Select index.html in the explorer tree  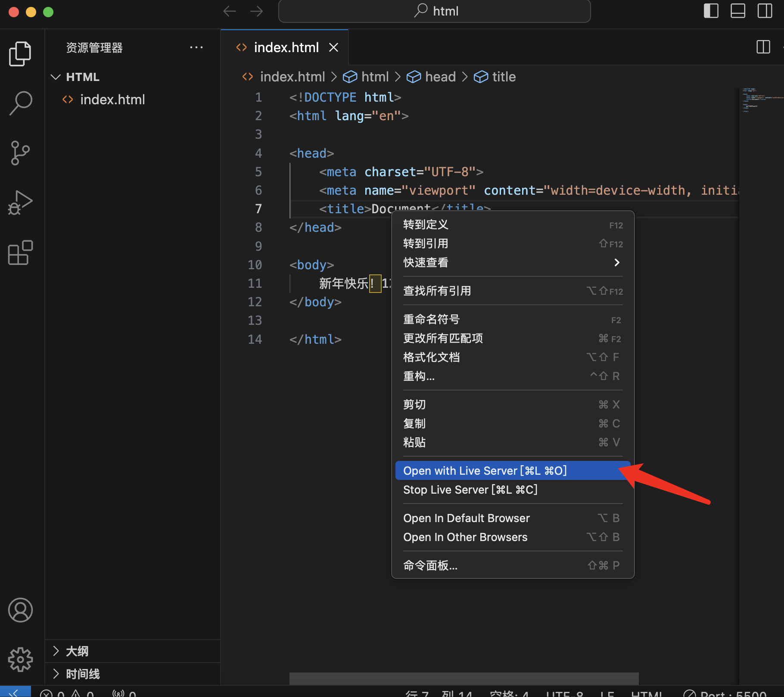(133, 100)
